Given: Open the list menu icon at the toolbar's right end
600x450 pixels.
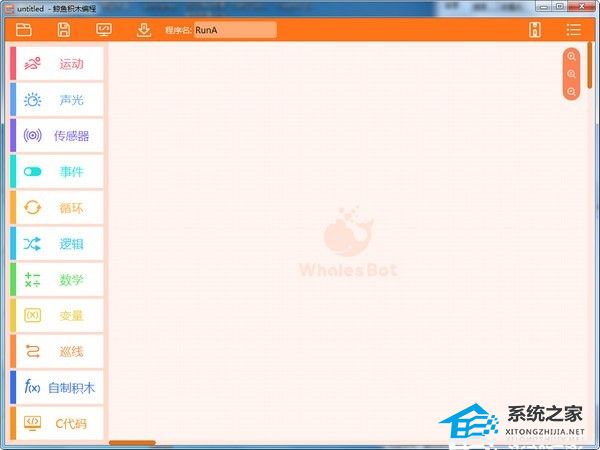Looking at the screenshot, I should click(574, 29).
